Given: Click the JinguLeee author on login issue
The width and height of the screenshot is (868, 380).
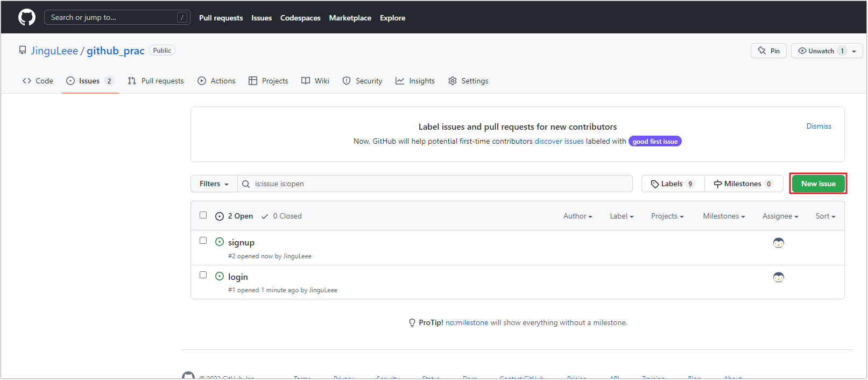Looking at the screenshot, I should pos(323,290).
